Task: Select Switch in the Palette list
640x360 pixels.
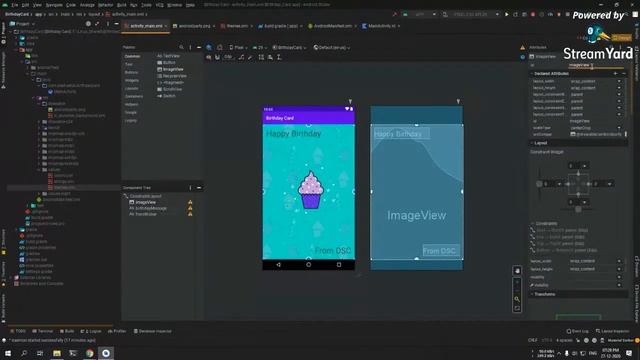Action: 167,96
